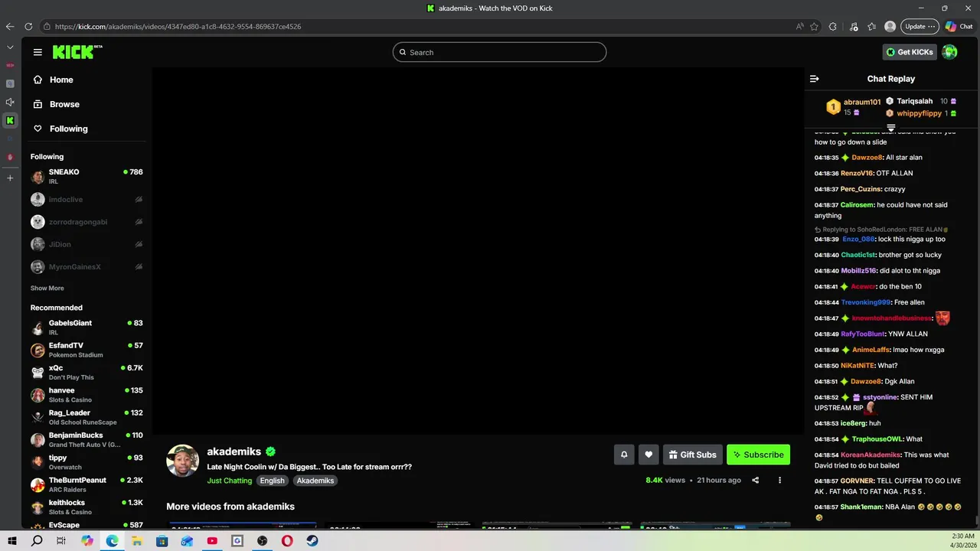This screenshot has width=980, height=551.
Task: Open Windows Search on taskbar
Action: pyautogui.click(x=37, y=541)
